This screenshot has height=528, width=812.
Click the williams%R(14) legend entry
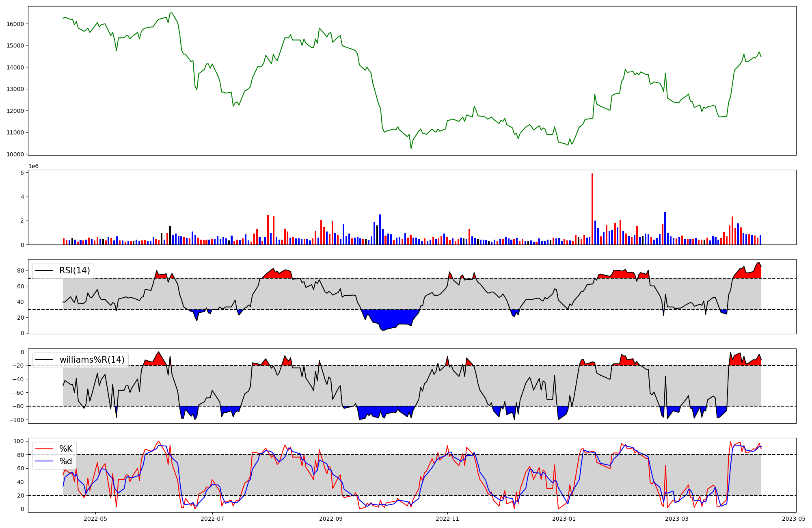click(92, 360)
